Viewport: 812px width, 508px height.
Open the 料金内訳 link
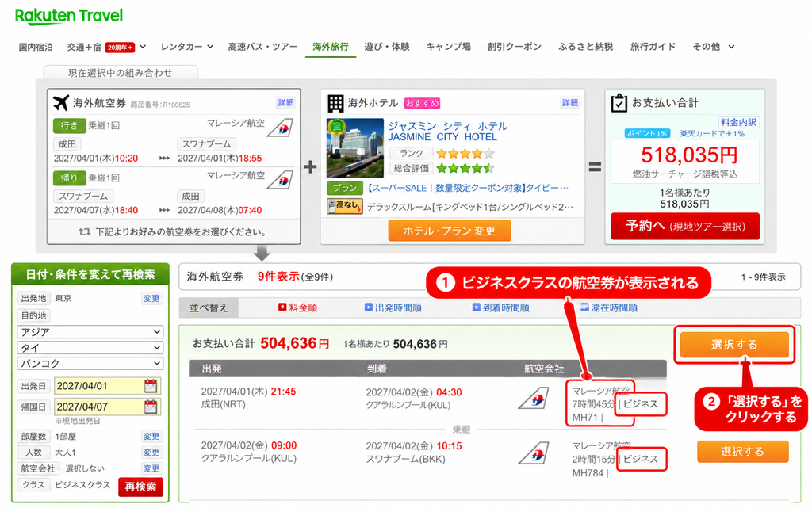pos(738,122)
